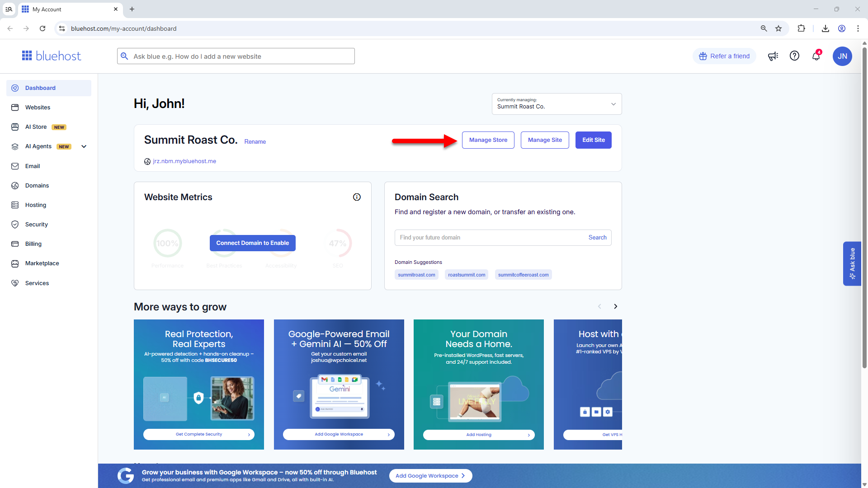868x488 pixels.
Task: Click the Refer a friend button
Action: click(x=724, y=56)
